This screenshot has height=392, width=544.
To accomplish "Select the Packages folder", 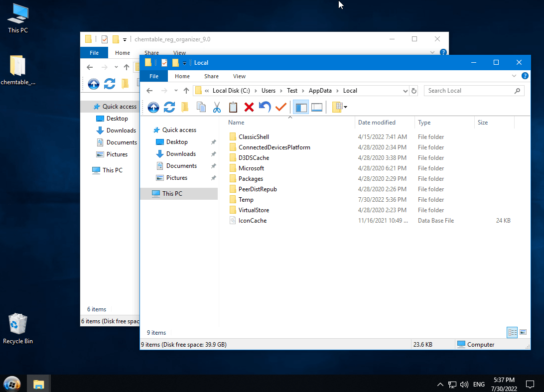I will point(251,179).
